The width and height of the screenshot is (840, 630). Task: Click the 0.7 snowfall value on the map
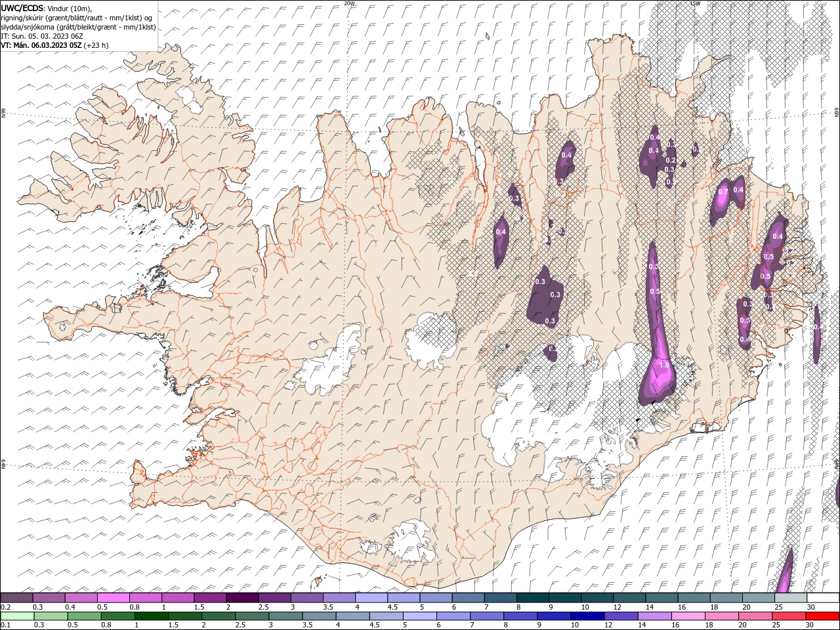(723, 192)
